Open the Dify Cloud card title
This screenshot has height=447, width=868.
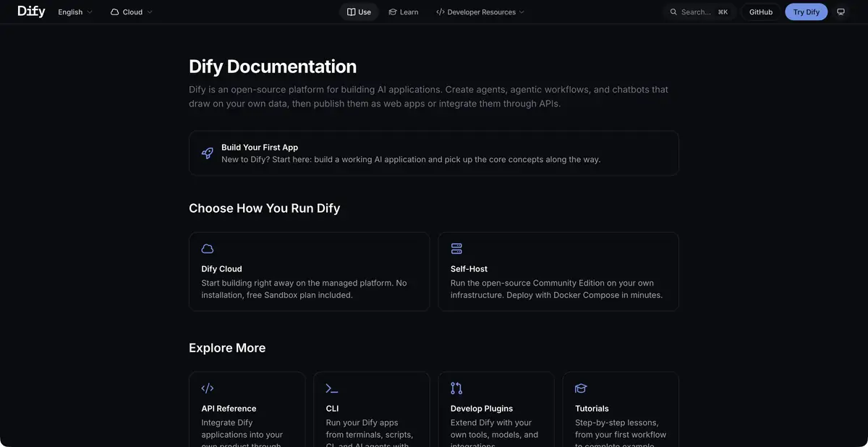[221, 269]
